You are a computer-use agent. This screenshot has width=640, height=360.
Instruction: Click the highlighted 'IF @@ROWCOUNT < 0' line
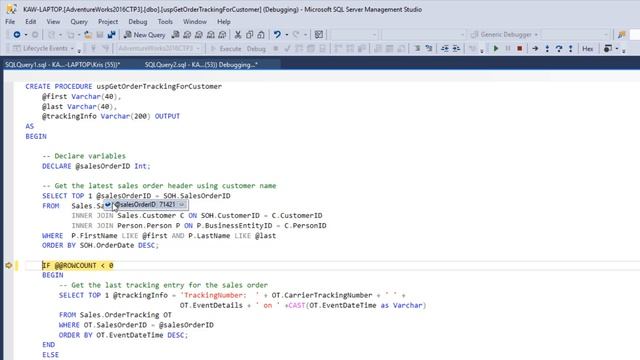coord(78,265)
